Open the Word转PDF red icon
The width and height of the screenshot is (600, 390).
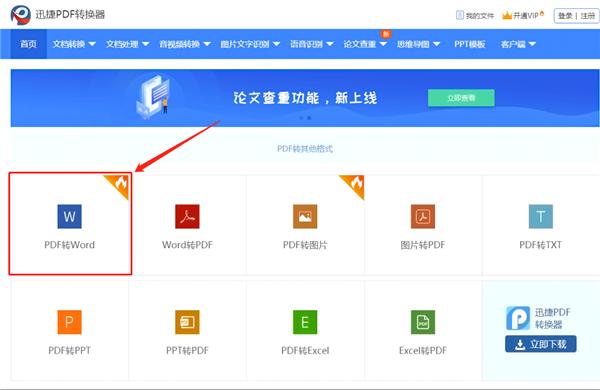(x=187, y=216)
